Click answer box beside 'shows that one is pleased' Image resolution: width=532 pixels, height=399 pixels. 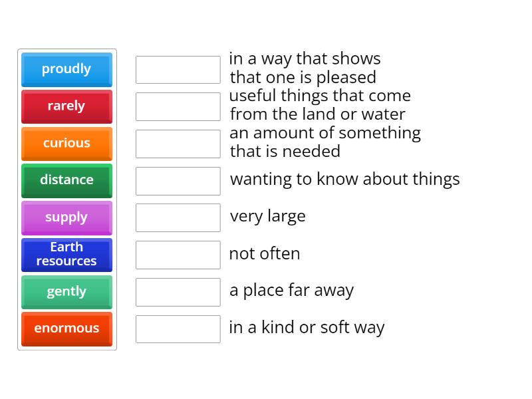[x=178, y=70]
